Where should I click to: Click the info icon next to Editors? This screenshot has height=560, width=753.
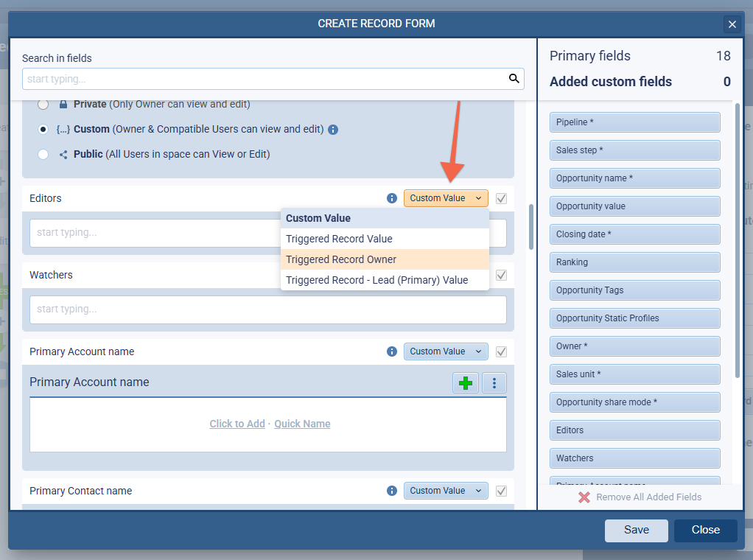[391, 197]
